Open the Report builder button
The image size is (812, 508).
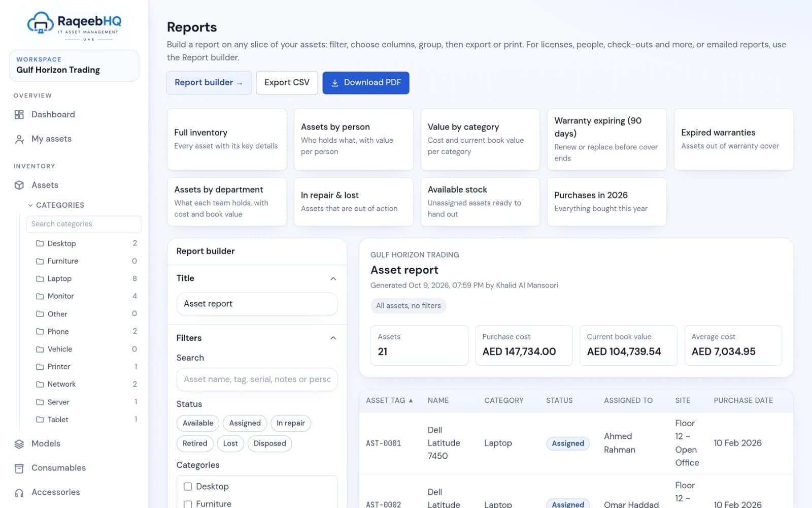click(x=209, y=83)
